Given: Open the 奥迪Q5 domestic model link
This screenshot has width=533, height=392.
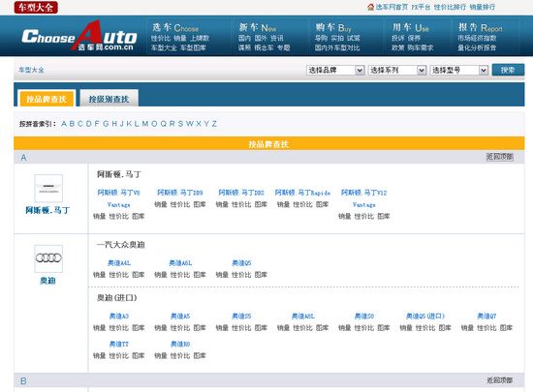Looking at the screenshot, I should (x=241, y=263).
